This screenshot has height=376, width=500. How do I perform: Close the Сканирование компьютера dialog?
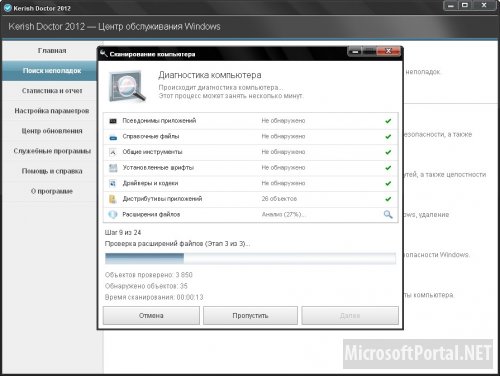coord(388,51)
